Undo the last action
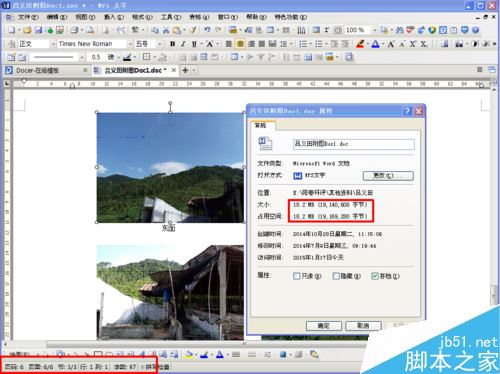Image resolution: width=500 pixels, height=374 pixels. (207, 30)
